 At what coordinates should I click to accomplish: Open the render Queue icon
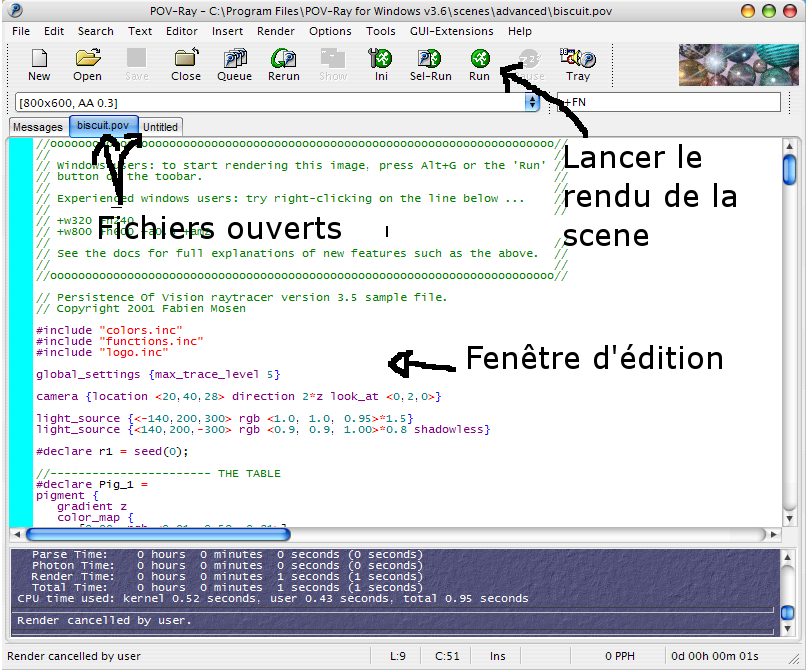[234, 63]
